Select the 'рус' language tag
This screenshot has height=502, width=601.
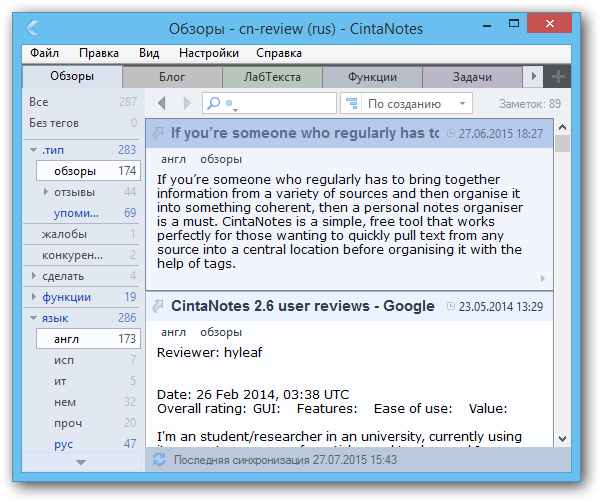pyautogui.click(x=88, y=444)
